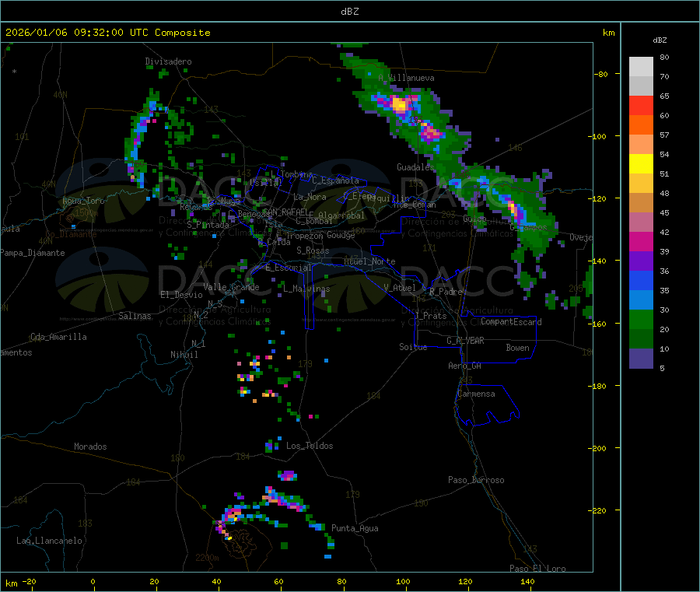700x592 pixels.
Task: Click the Algarrobal location label
Action: 341,215
